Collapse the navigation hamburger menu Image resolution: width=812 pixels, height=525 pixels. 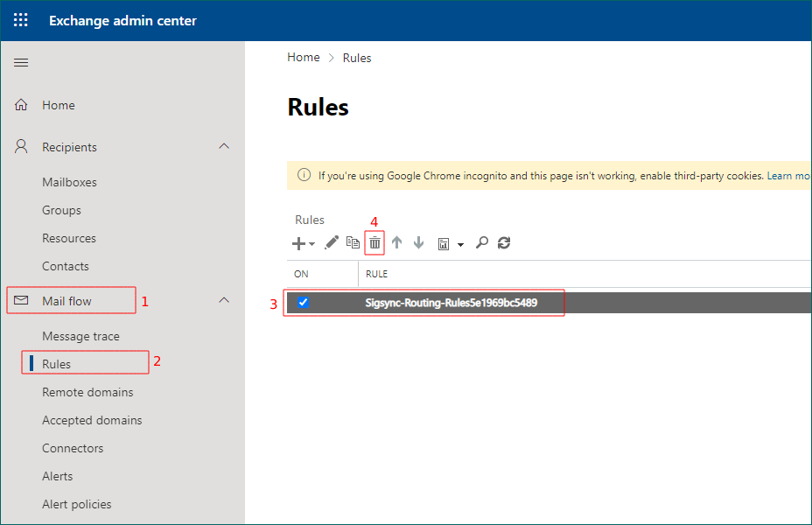point(21,62)
